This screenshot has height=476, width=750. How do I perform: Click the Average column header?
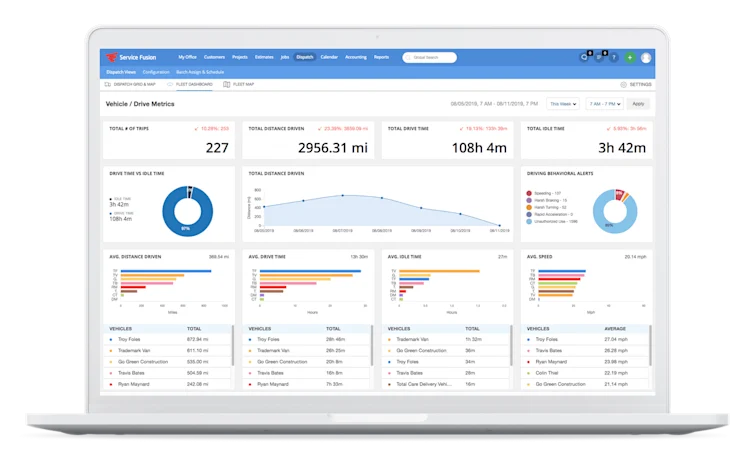(615, 329)
